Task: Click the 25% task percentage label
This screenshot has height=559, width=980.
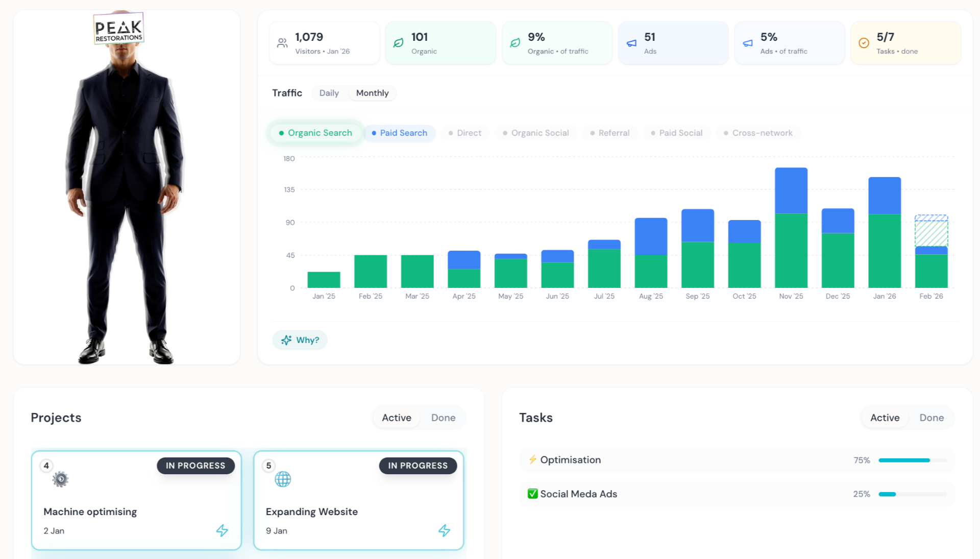Action: coord(862,494)
